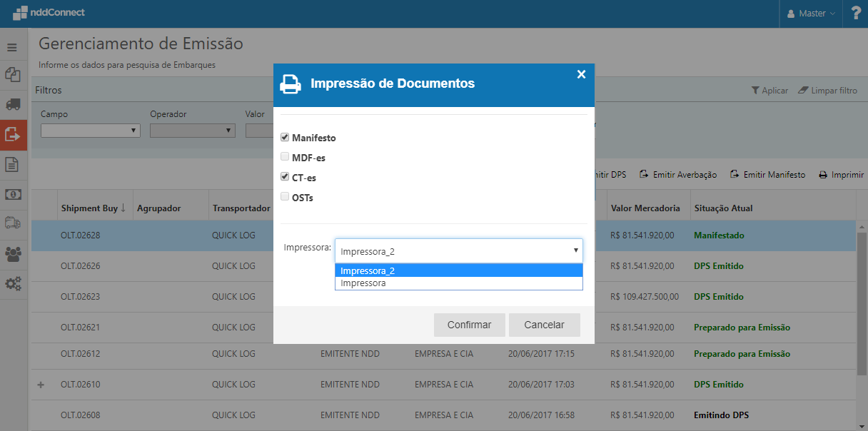The height and width of the screenshot is (431, 868).
Task: Uncheck the Manifesto checkbox
Action: tap(286, 137)
